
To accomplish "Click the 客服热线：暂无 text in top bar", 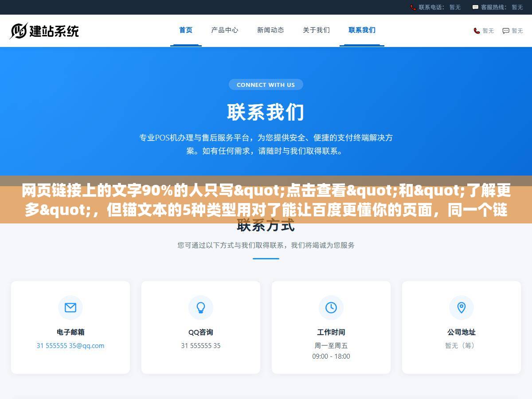I will (502, 7).
